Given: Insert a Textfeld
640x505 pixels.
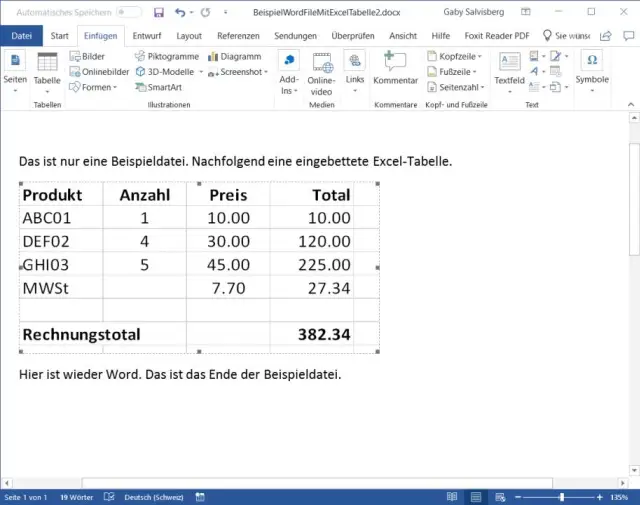Looking at the screenshot, I should [509, 69].
